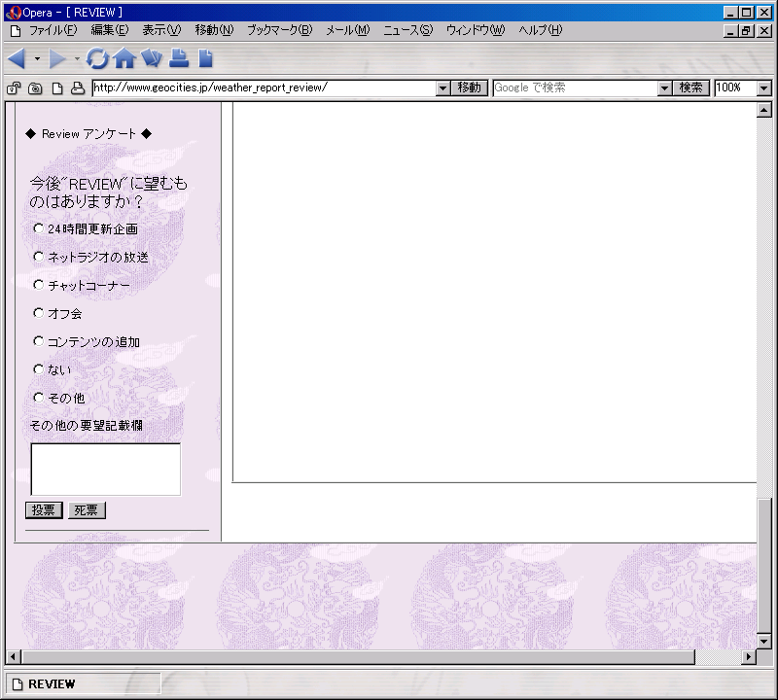Open the 100% zoom level dropdown
778x700 pixels.
pos(764,88)
